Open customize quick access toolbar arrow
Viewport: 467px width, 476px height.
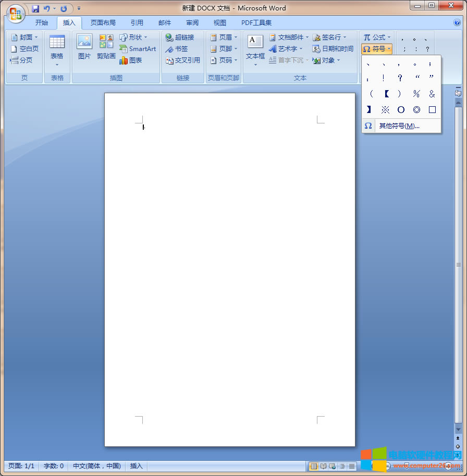pos(79,8)
